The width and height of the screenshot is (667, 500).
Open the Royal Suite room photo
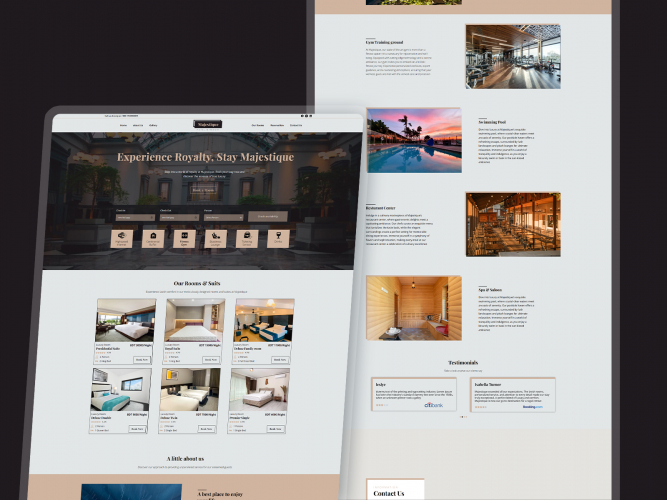pos(195,320)
